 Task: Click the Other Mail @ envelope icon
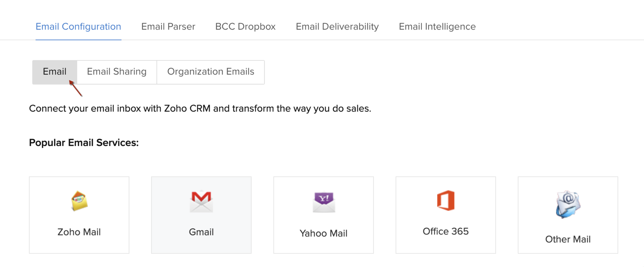(568, 204)
